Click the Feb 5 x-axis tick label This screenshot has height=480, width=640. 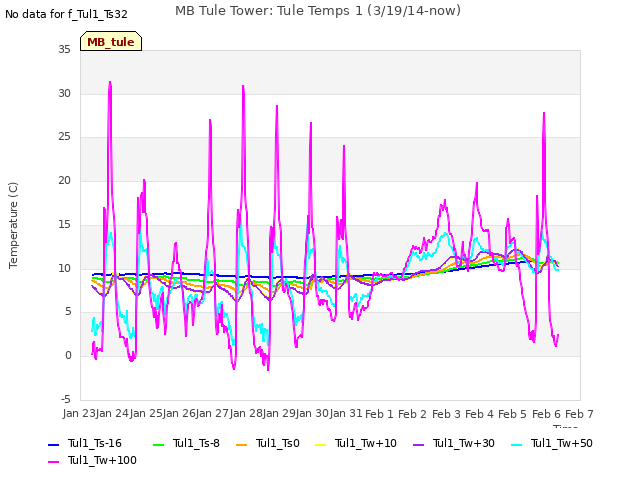(512, 414)
